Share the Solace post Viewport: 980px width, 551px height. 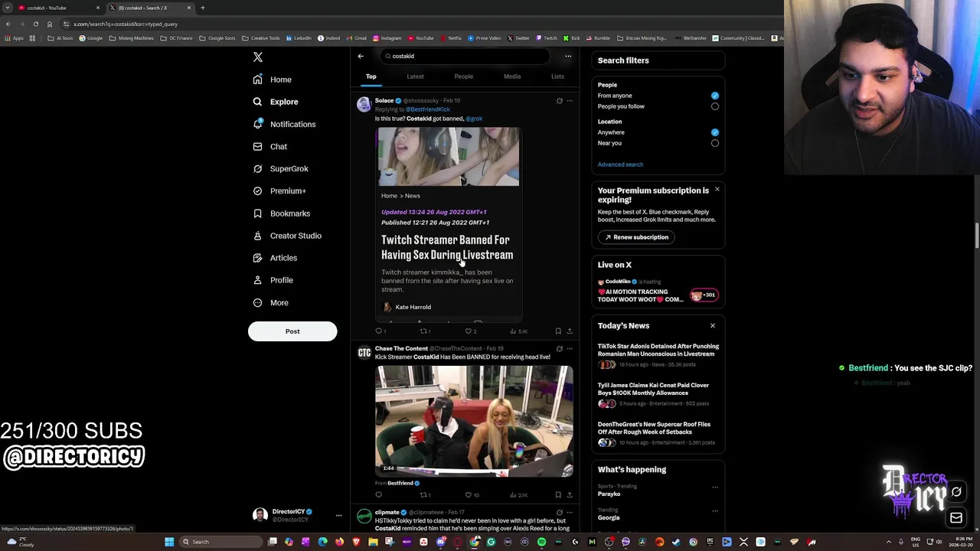point(570,331)
